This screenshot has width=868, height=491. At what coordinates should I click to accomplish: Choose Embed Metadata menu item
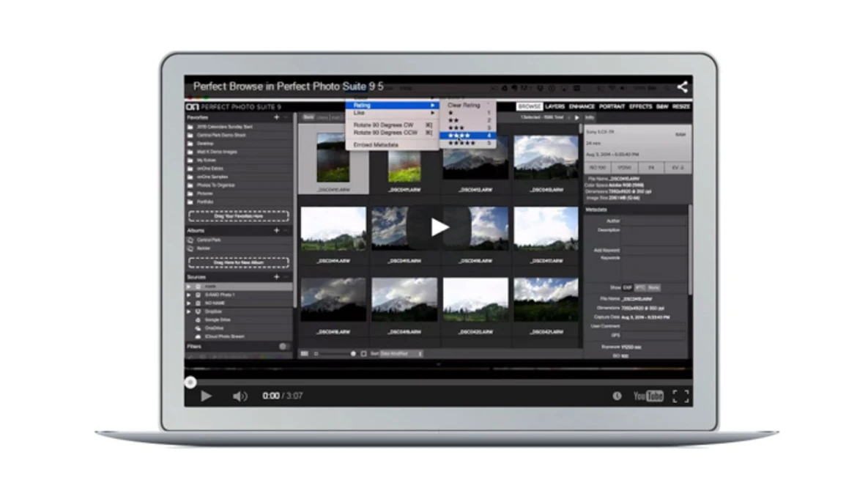(x=392, y=145)
